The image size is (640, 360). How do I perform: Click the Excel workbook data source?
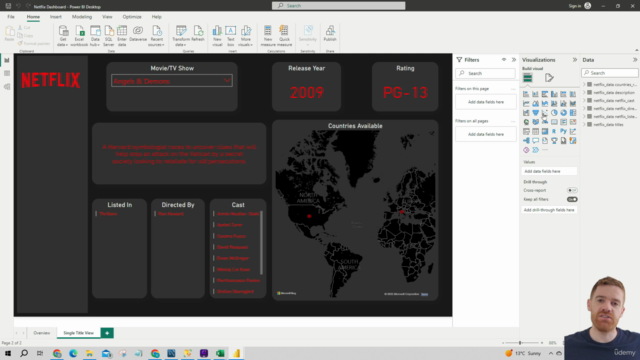click(79, 36)
